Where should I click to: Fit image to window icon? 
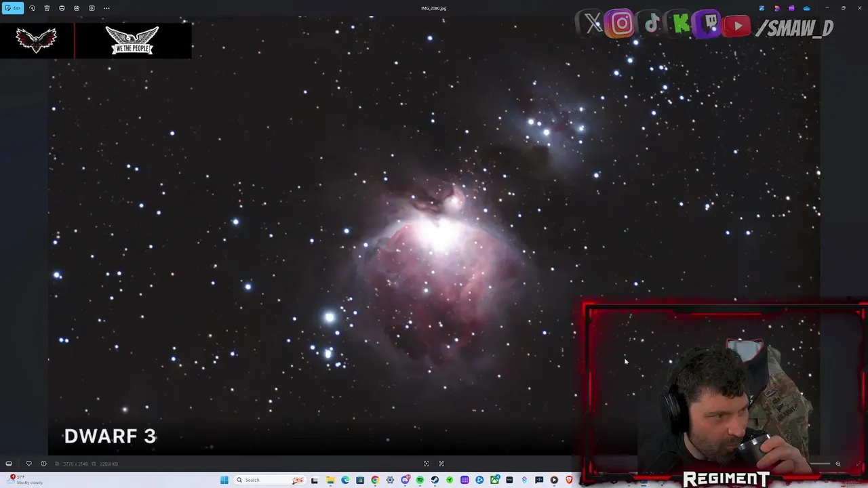pos(427,464)
